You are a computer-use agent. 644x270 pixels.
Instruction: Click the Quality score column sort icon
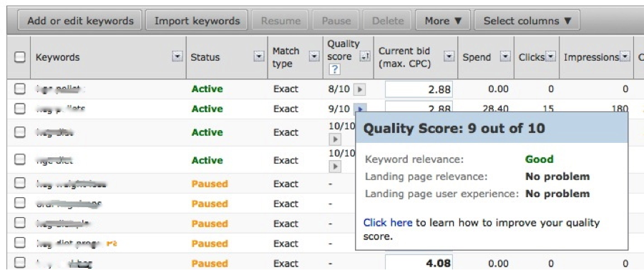tap(364, 57)
